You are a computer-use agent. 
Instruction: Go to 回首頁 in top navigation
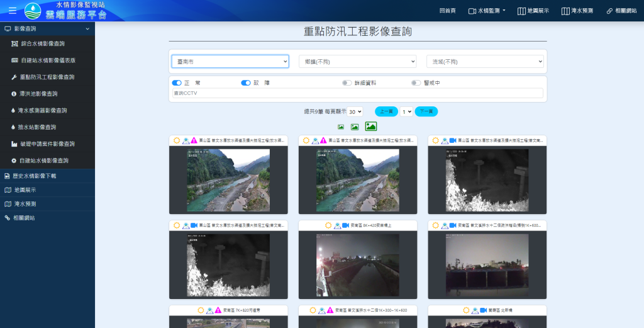coord(448,11)
